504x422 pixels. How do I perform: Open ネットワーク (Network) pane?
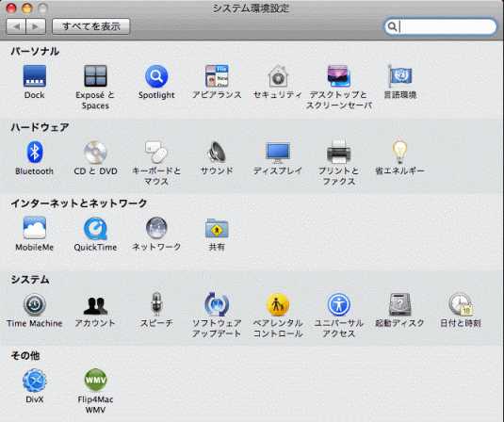click(x=156, y=228)
